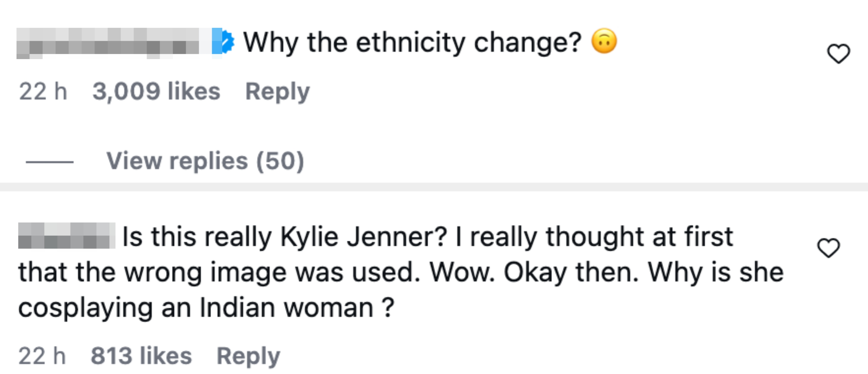Expand View replies (50)

click(x=205, y=161)
